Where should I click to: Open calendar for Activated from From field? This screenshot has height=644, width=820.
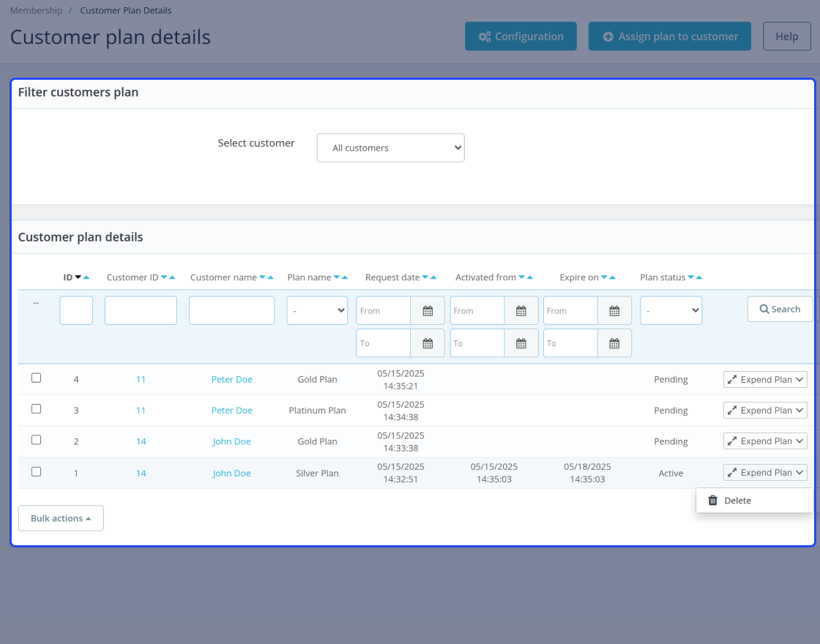[x=521, y=310]
